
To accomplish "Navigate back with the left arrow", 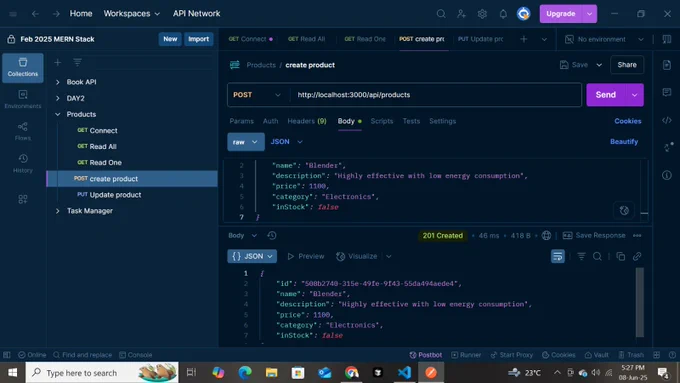I will (35, 14).
